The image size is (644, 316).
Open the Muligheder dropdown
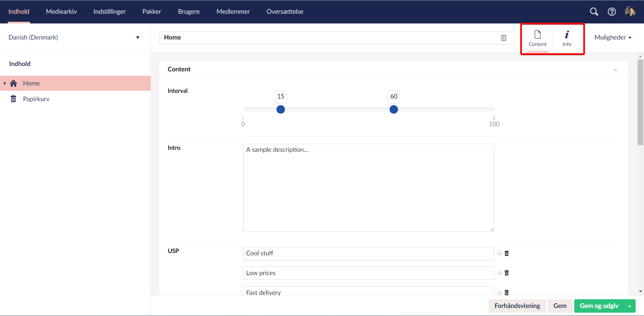[613, 37]
